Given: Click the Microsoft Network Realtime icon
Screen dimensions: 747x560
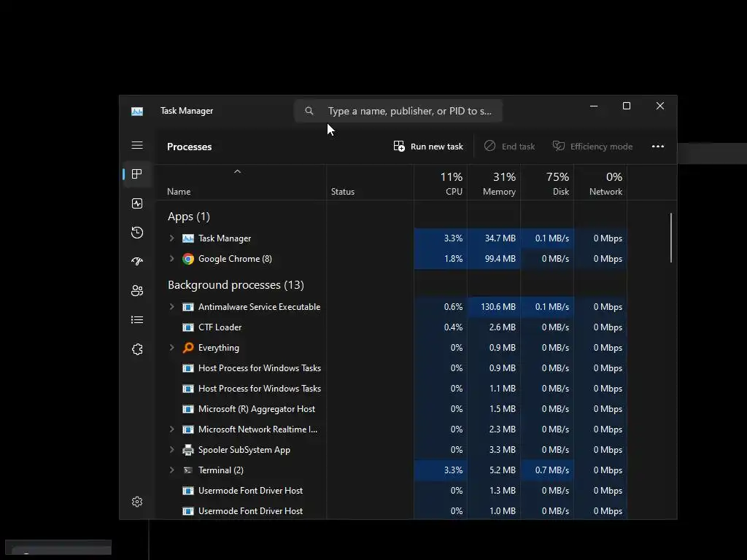Looking at the screenshot, I should tap(188, 429).
